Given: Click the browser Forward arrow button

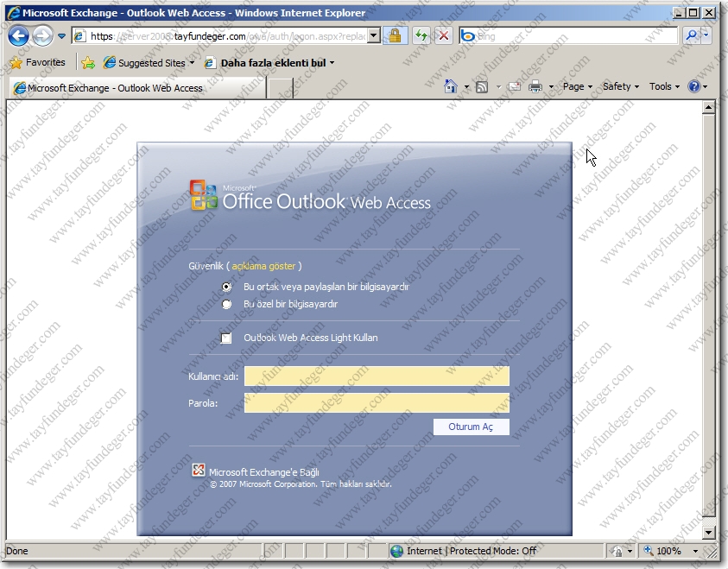Looking at the screenshot, I should point(42,35).
